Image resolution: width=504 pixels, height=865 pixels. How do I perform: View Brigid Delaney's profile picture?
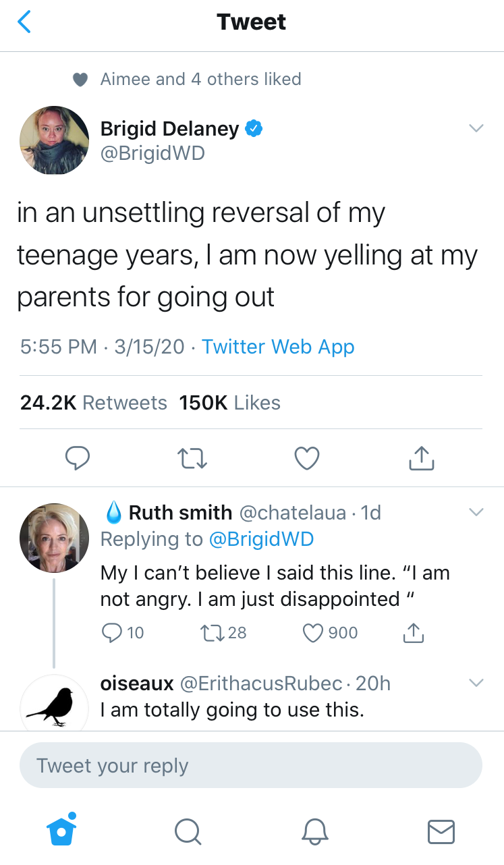55,140
